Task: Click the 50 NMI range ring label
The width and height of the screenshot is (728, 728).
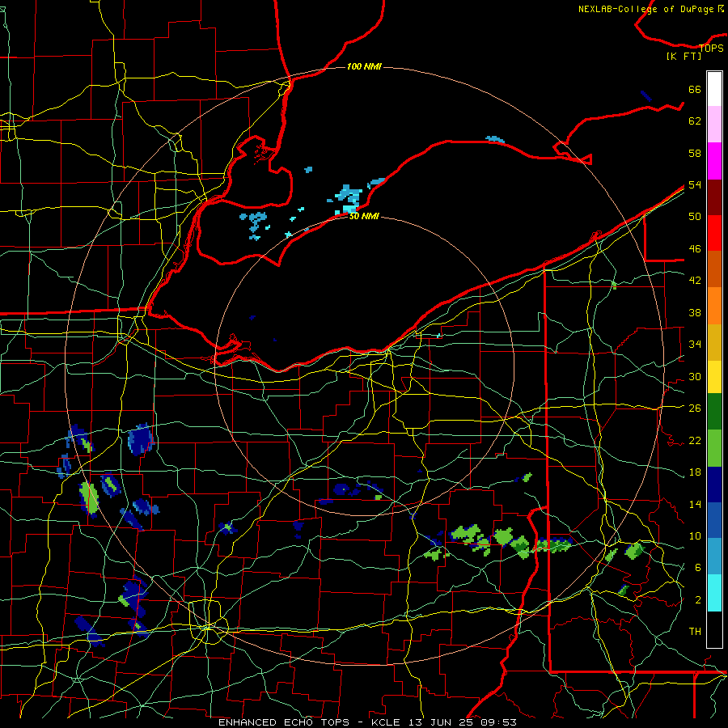Action: 364,216
